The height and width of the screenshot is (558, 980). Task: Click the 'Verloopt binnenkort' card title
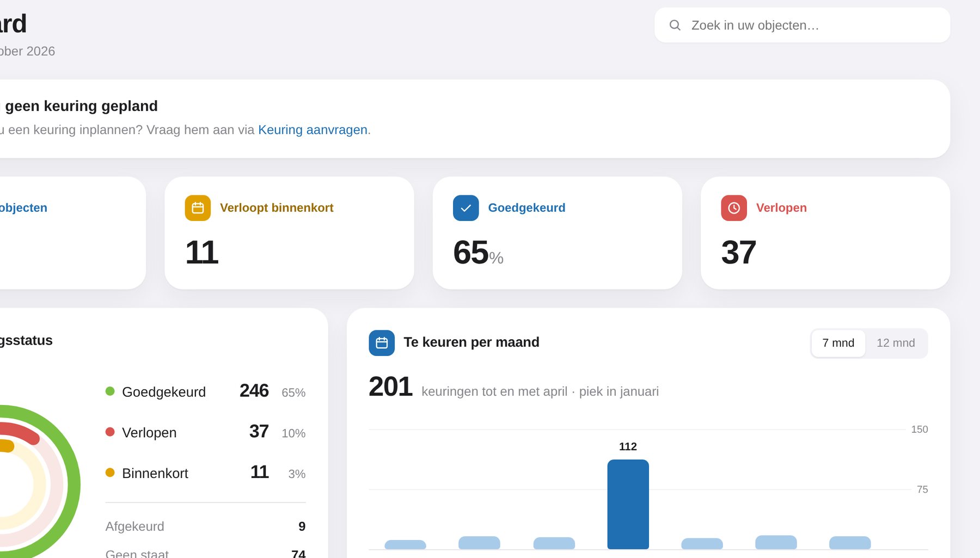(x=277, y=208)
